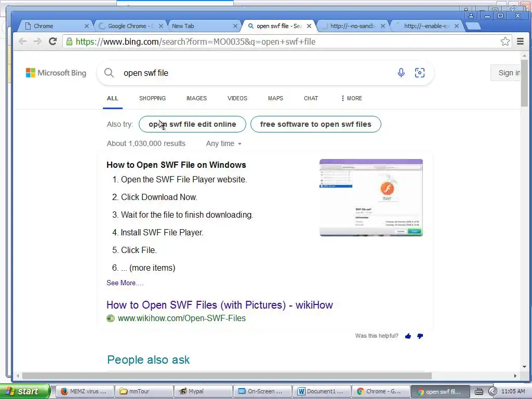Expand hidden system tray icons
This screenshot has height=399, width=532.
(493, 391)
